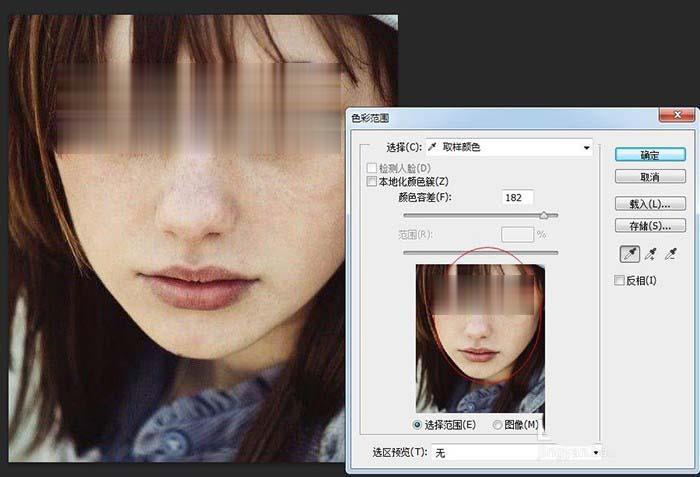Click the 范围(R) percentage field
This screenshot has width=700, height=477.
tap(517, 234)
